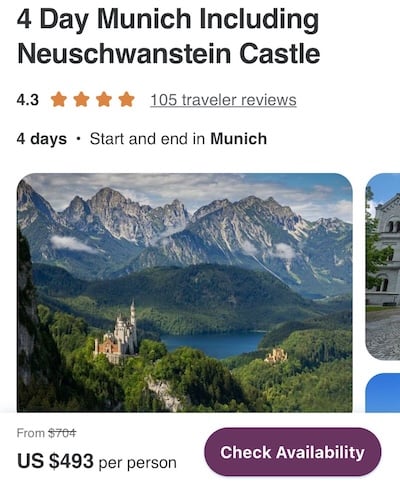The height and width of the screenshot is (483, 400).
Task: Click the 4.3 rating score
Action: click(28, 100)
